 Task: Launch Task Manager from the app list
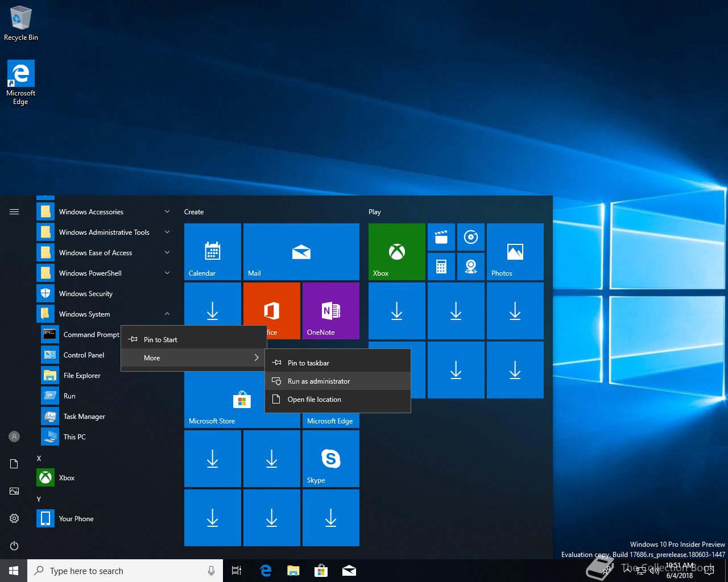point(106,416)
